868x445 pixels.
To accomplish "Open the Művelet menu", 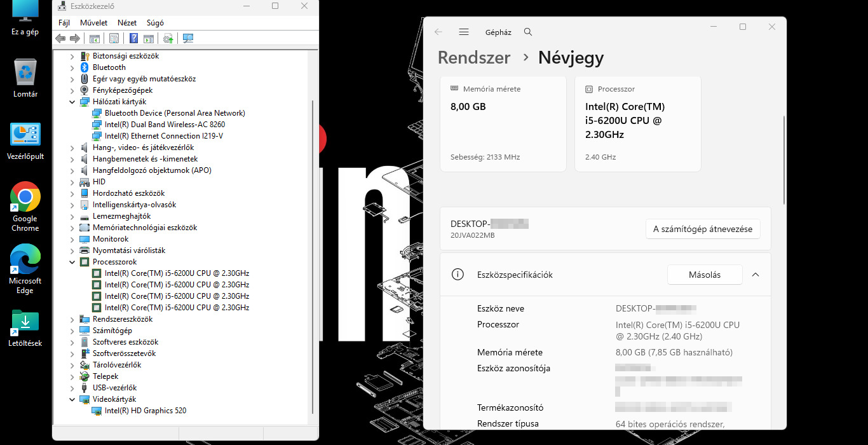I will [93, 23].
